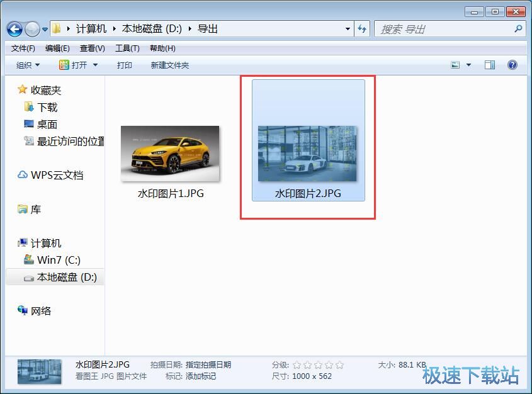532x394 pixels.
Task: Open the 查看(V) menu
Action: (93, 48)
